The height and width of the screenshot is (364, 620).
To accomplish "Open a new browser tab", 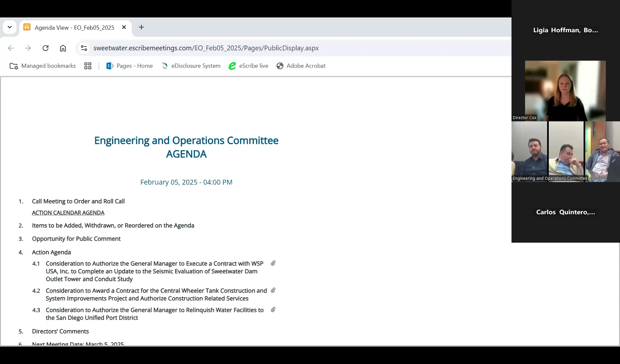I will (x=141, y=27).
